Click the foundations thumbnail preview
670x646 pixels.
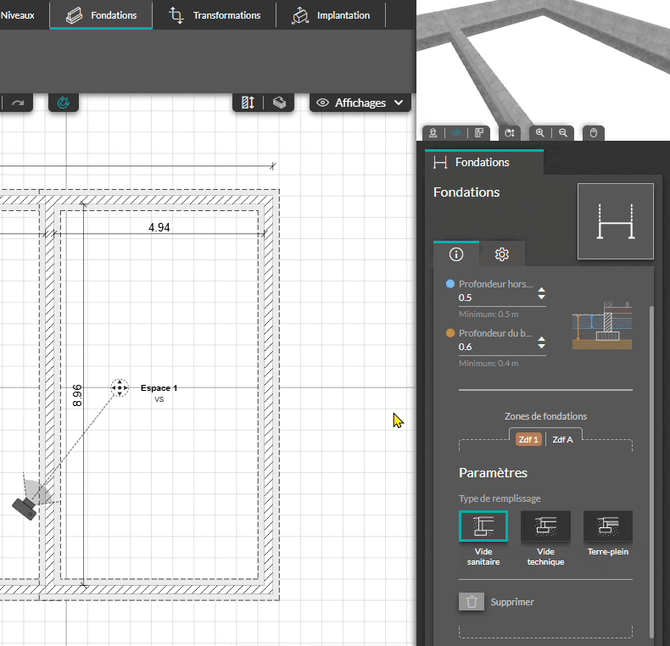pyautogui.click(x=615, y=221)
